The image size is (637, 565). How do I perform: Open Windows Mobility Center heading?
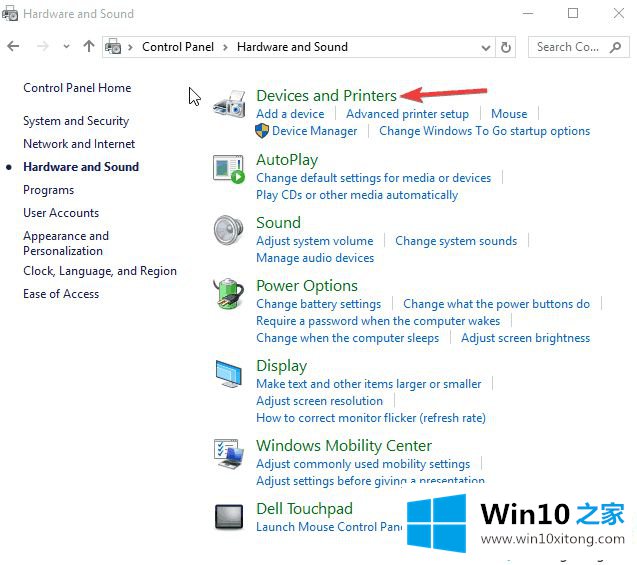coord(344,446)
